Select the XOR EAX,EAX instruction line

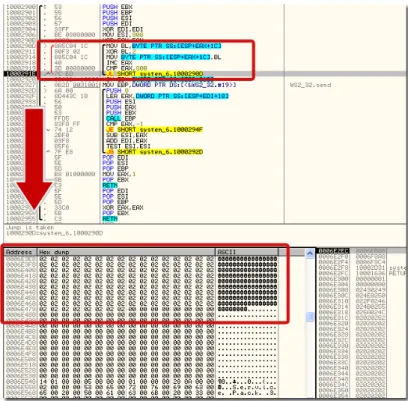pyautogui.click(x=123, y=207)
